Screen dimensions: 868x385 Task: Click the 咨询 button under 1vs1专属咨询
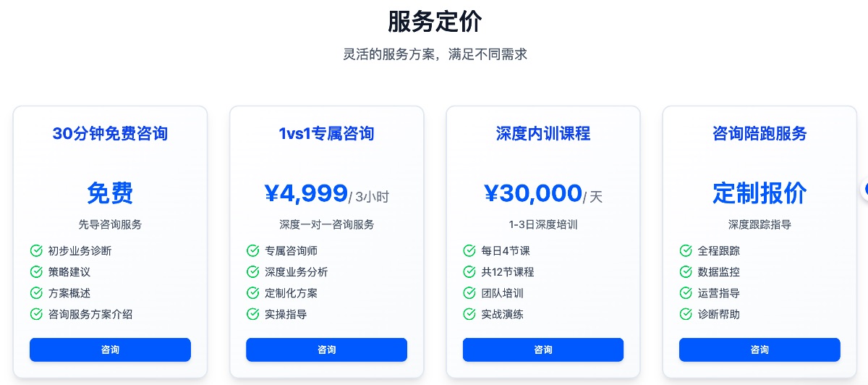(326, 350)
